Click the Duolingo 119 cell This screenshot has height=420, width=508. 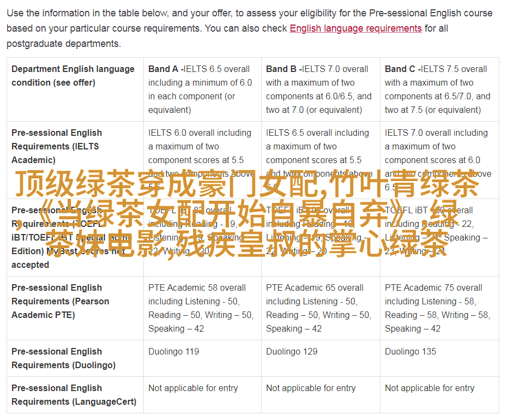174,352
